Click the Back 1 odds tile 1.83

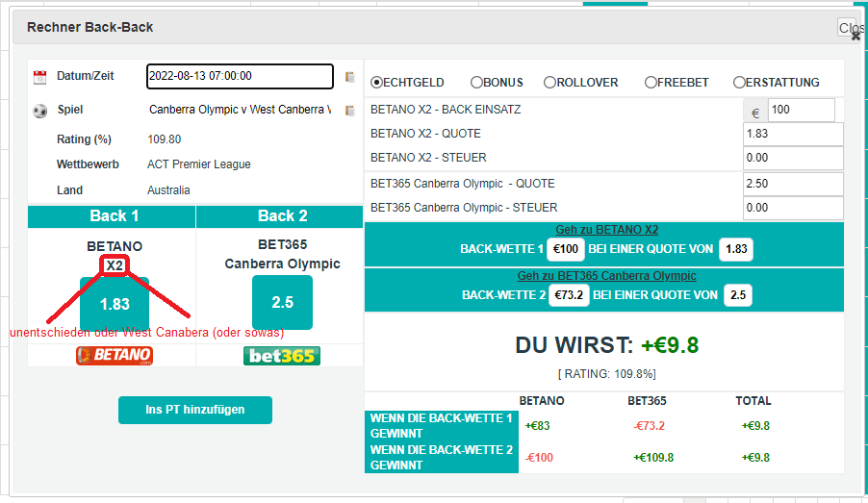tap(115, 304)
